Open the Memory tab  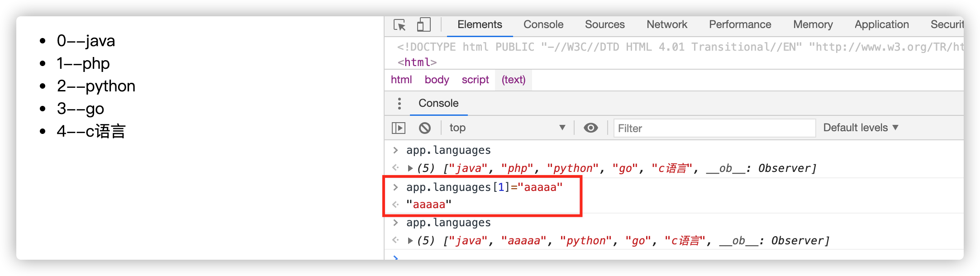click(813, 25)
